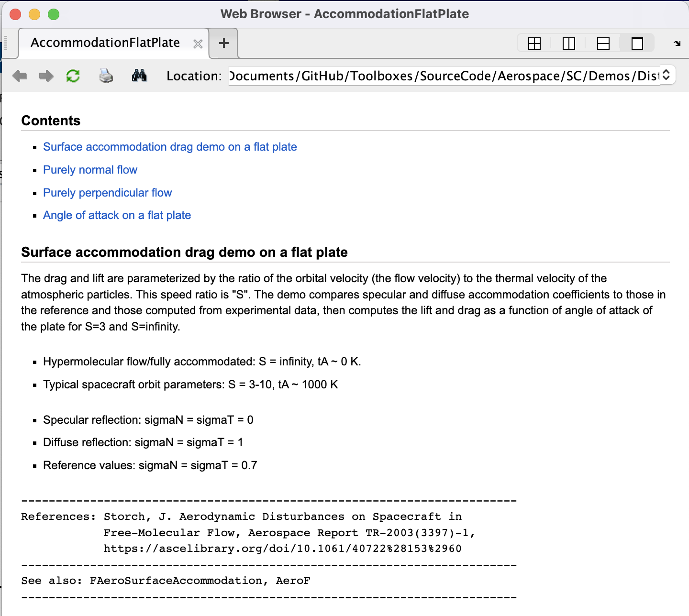Click the 'Typical spacecraft orbit parameters' bullet
The width and height of the screenshot is (689, 616).
(x=190, y=385)
